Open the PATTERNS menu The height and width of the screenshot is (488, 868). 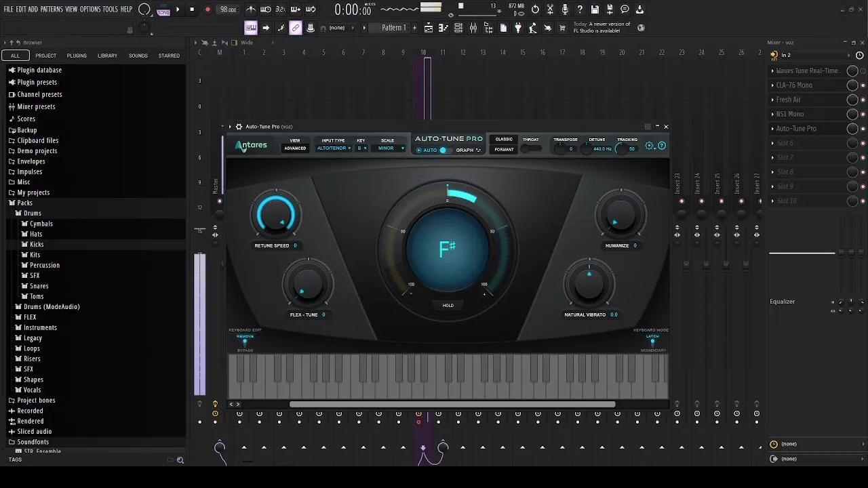[x=52, y=9]
